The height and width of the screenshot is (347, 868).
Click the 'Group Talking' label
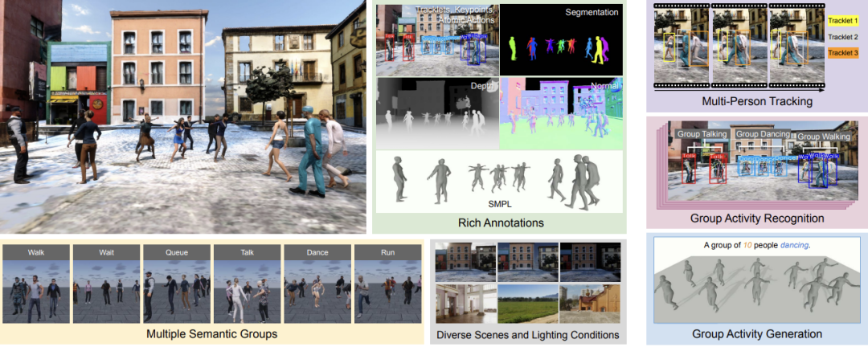[x=703, y=134]
